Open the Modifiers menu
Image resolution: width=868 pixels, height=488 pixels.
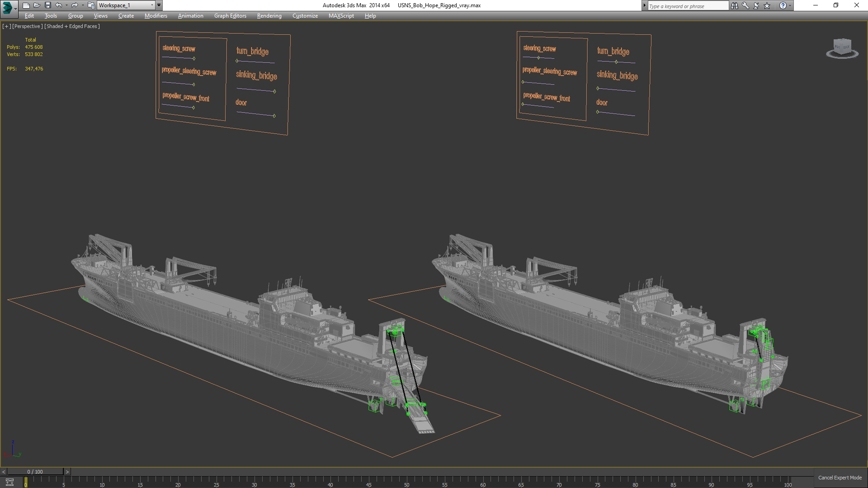pos(156,16)
